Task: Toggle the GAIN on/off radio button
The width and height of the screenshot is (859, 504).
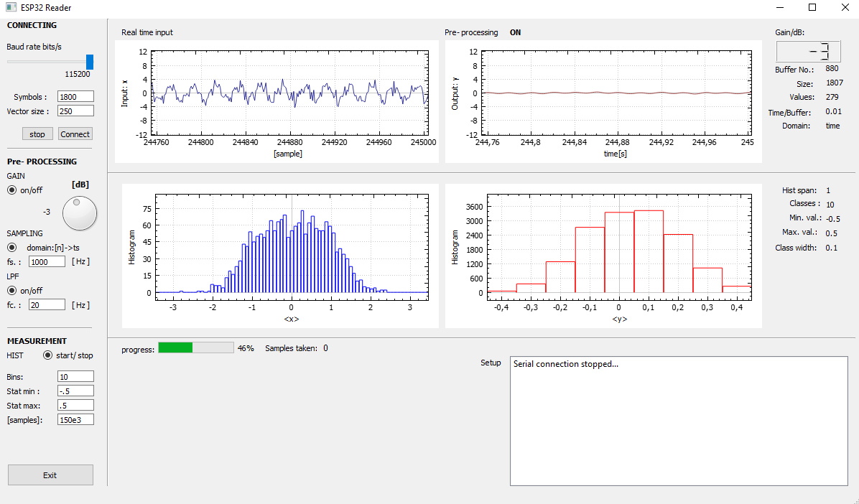Action: click(x=11, y=190)
